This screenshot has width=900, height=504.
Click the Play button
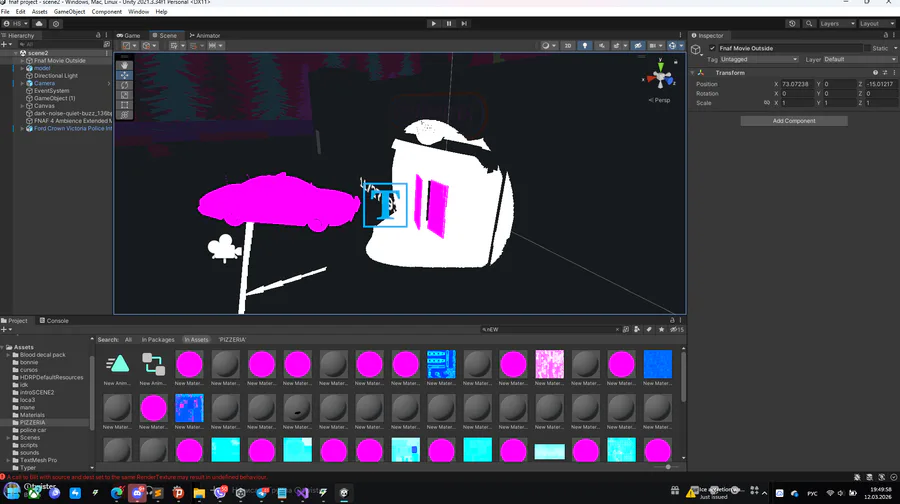coord(433,24)
